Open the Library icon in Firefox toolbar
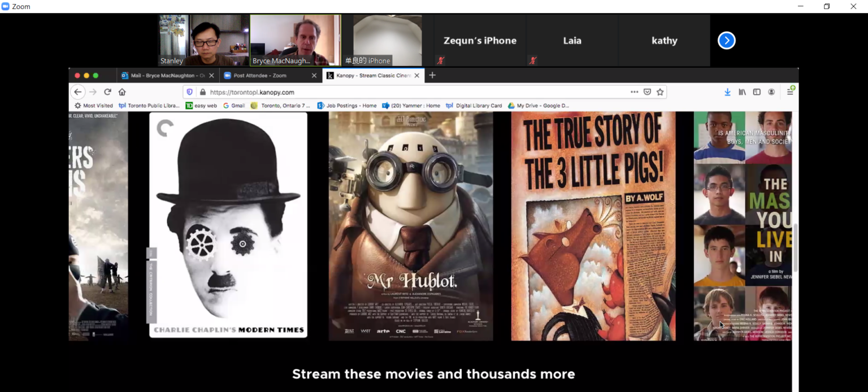Image resolution: width=868 pixels, height=392 pixels. (x=742, y=92)
